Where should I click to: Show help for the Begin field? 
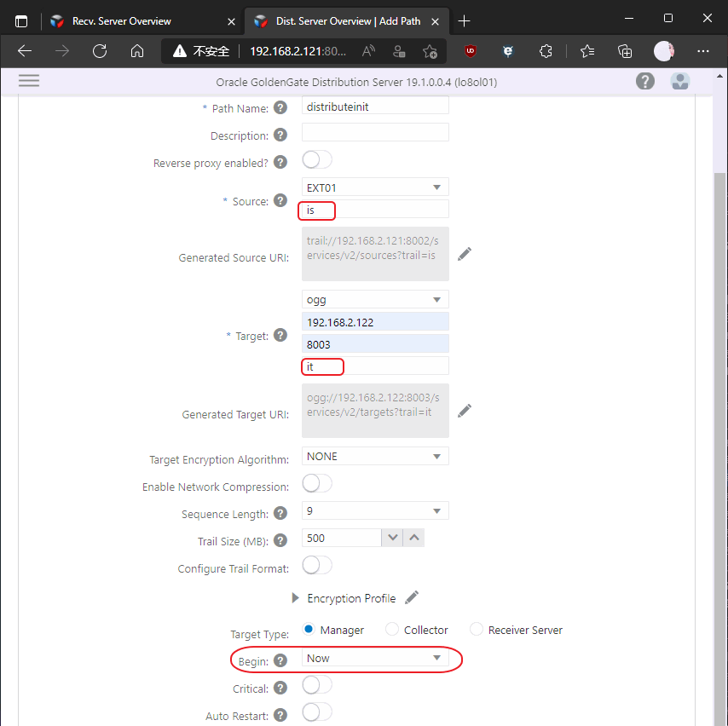[281, 660]
